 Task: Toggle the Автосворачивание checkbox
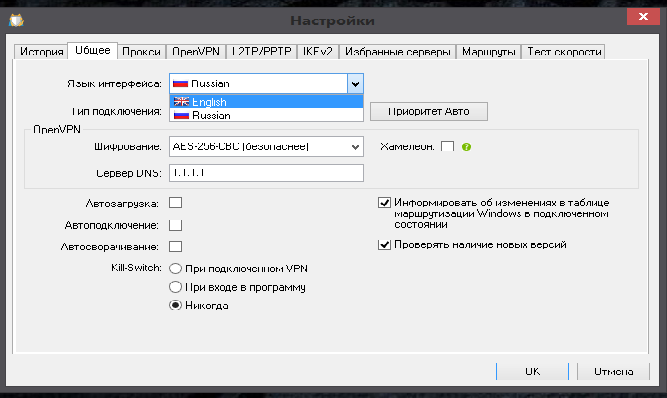tap(175, 247)
